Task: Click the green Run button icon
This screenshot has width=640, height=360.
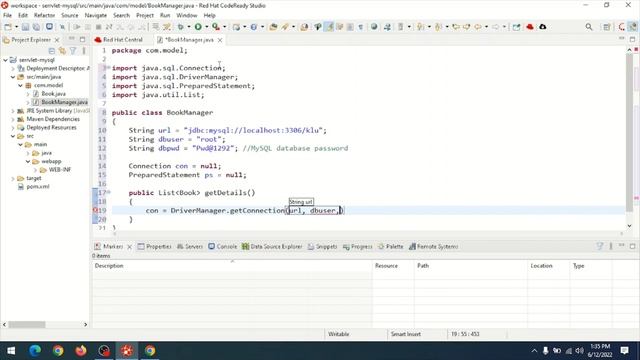Action: tap(198, 27)
